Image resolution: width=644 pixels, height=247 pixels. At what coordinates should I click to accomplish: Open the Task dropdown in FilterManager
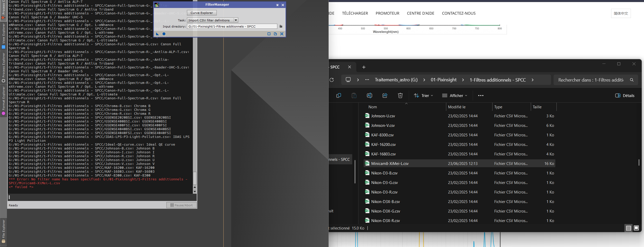click(x=213, y=20)
